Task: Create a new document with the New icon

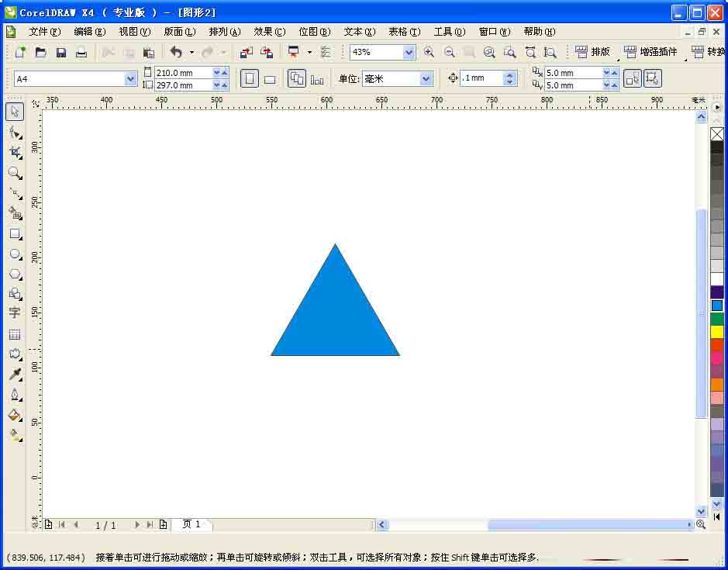Action: pos(19,52)
